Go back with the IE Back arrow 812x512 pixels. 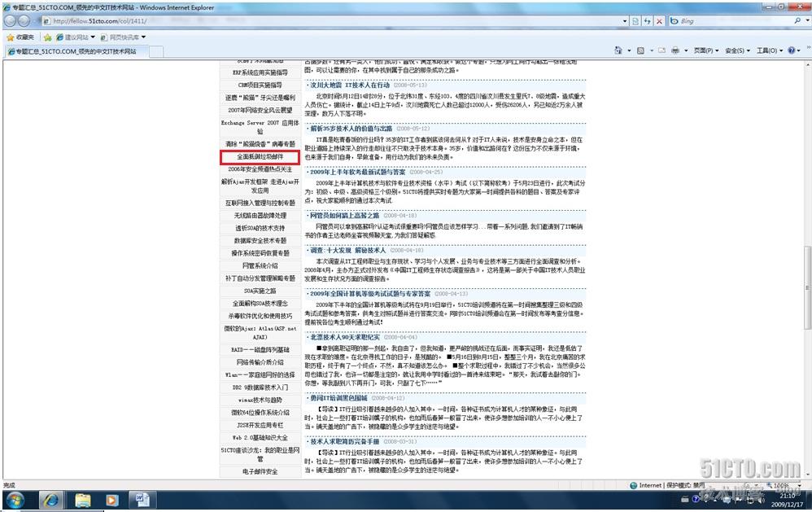pos(10,20)
